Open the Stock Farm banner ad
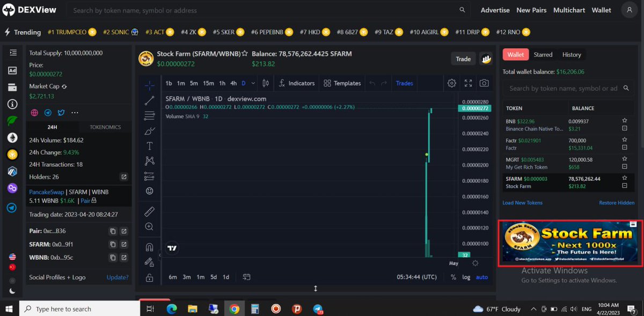644x316 pixels. coord(570,243)
